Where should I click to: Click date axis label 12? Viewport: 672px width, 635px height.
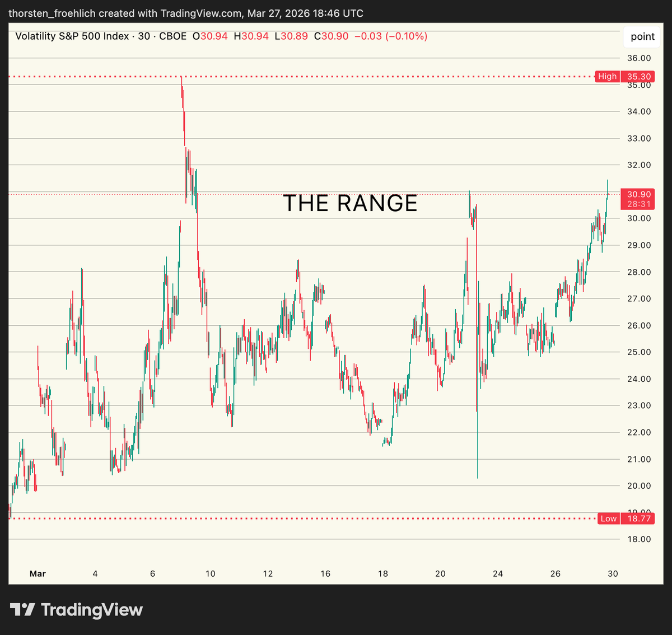tap(268, 573)
